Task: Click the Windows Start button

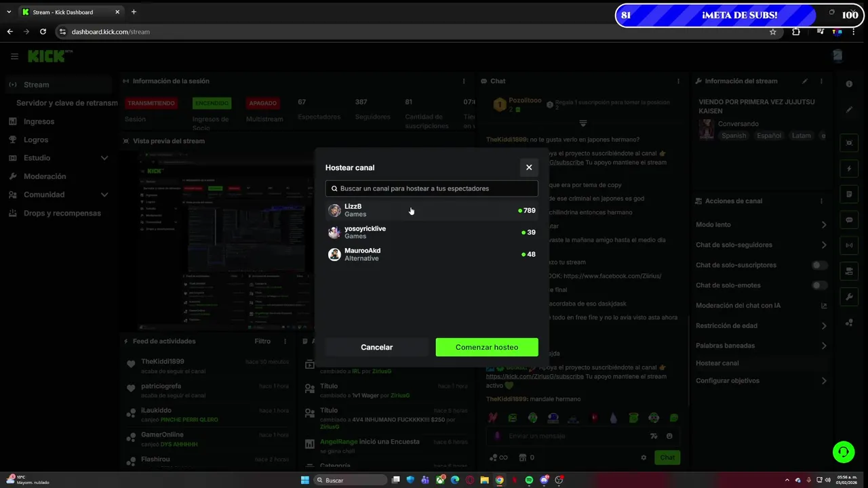Action: [305, 480]
